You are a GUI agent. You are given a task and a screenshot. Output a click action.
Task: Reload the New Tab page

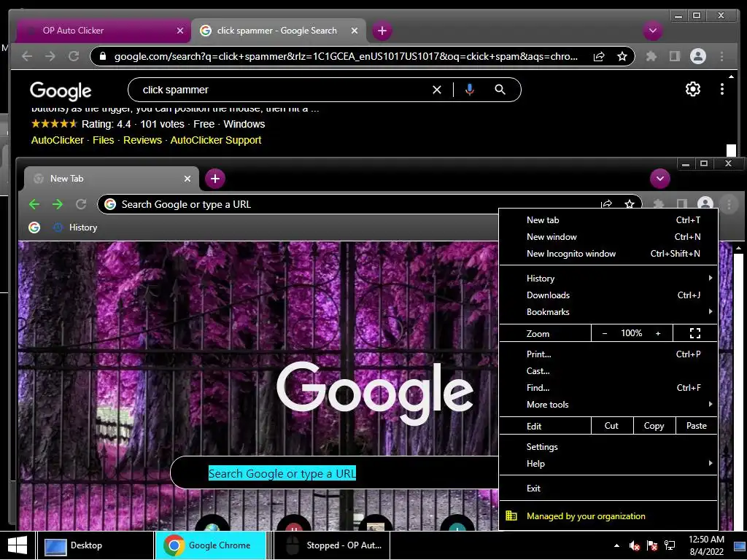(81, 204)
